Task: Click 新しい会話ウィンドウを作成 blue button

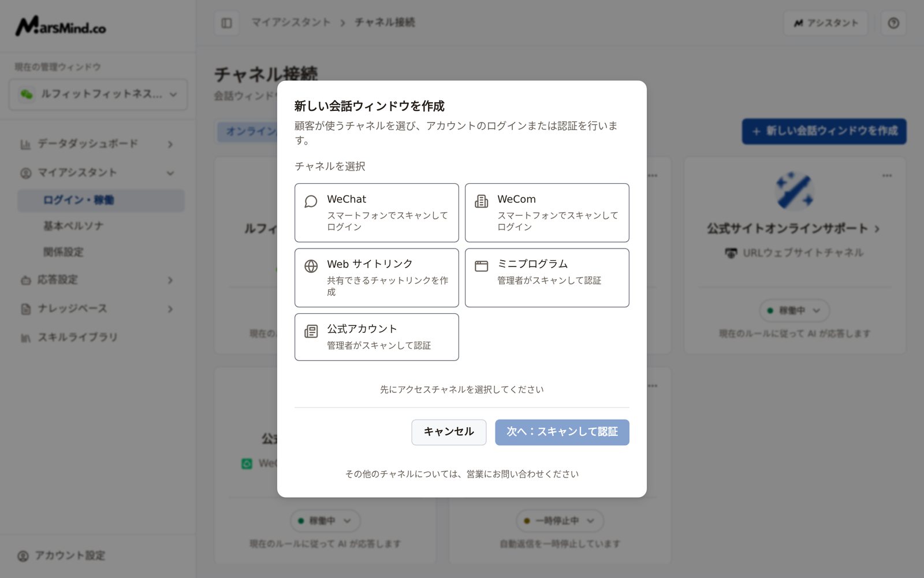Action: (x=824, y=131)
